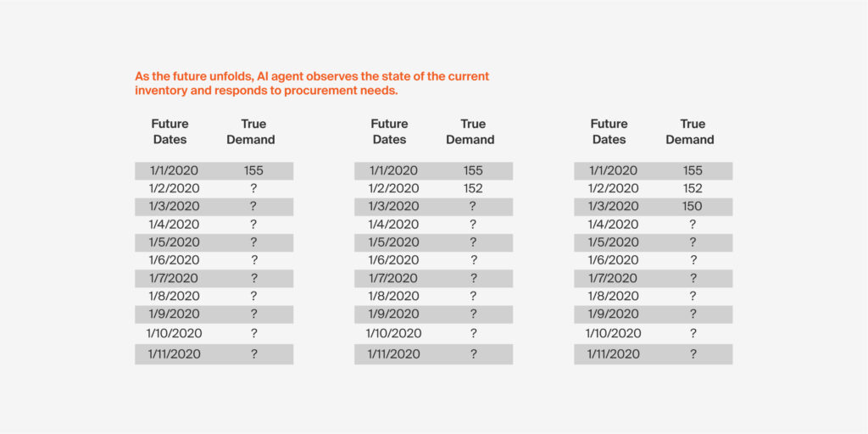Viewport: 868px width, 434px height.
Task: Click the question mark for 1/4/2020 in right table
Action: coord(693,225)
